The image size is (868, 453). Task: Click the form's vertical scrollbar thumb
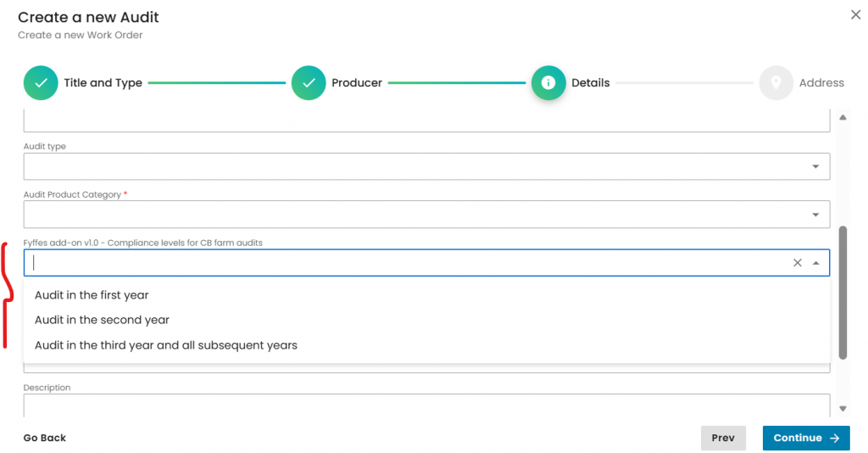[843, 293]
